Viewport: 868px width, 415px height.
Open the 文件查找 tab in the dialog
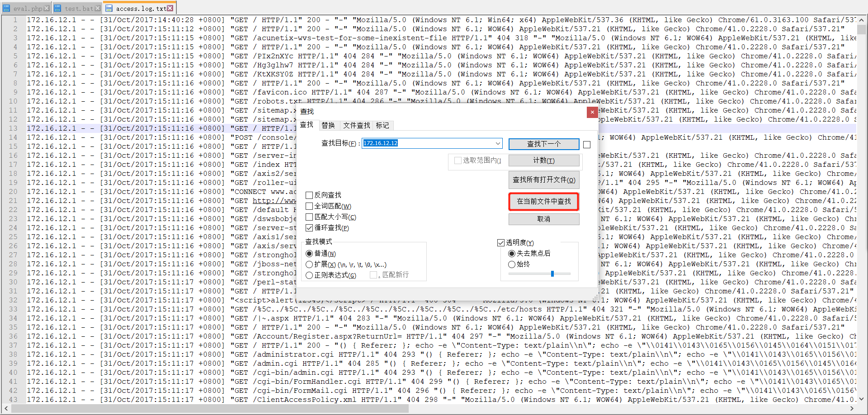coord(356,125)
